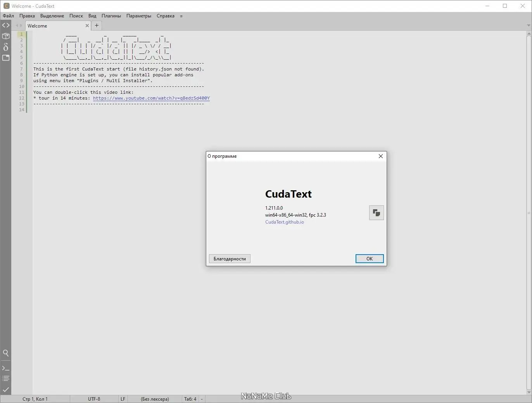Click the line «This is the first CudaText start»
The height and width of the screenshot is (403, 532).
tap(119, 69)
